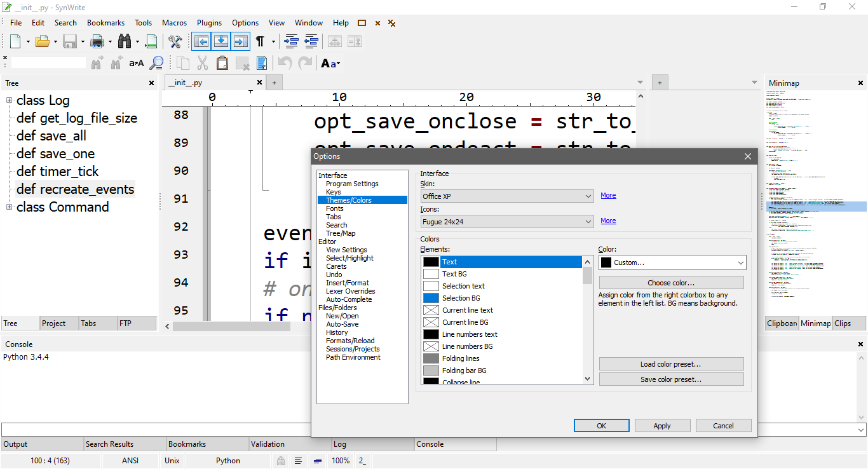The image size is (868, 469).
Task: Click the find-previous binoculars icon in the quick search bar
Action: pos(116,63)
